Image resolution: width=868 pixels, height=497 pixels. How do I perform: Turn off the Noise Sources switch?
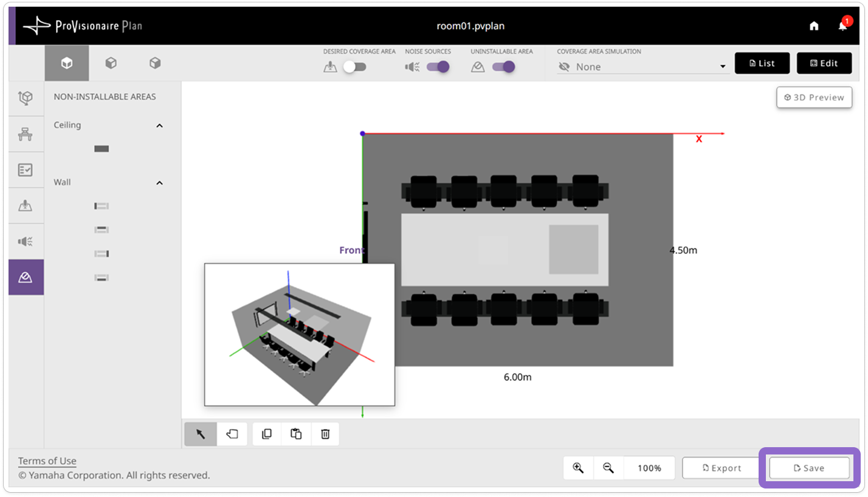(438, 67)
